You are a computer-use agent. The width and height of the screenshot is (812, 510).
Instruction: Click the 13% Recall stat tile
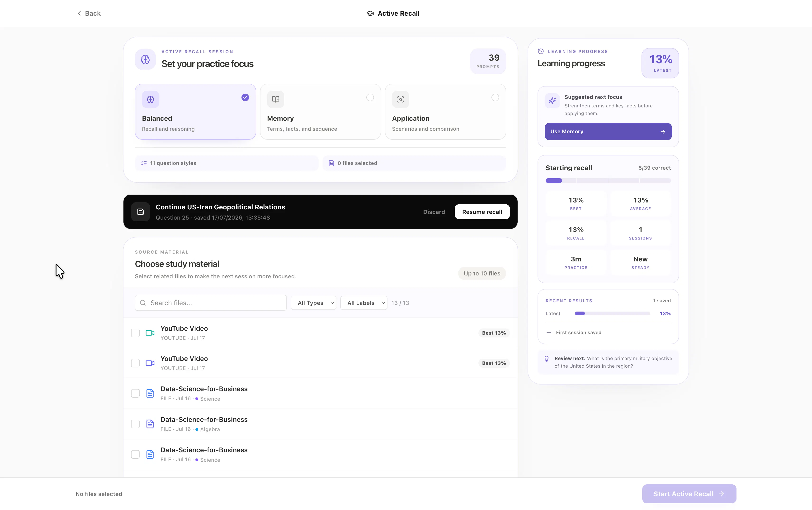pos(576,233)
